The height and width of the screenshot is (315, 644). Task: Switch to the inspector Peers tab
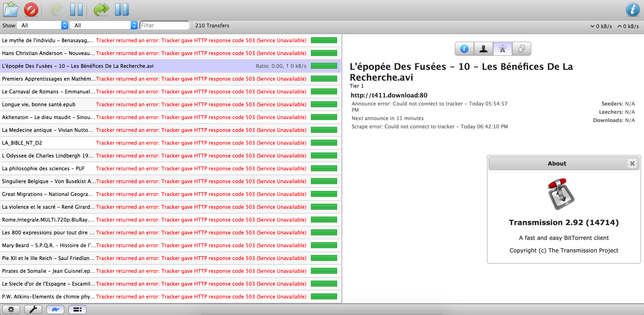pos(484,49)
